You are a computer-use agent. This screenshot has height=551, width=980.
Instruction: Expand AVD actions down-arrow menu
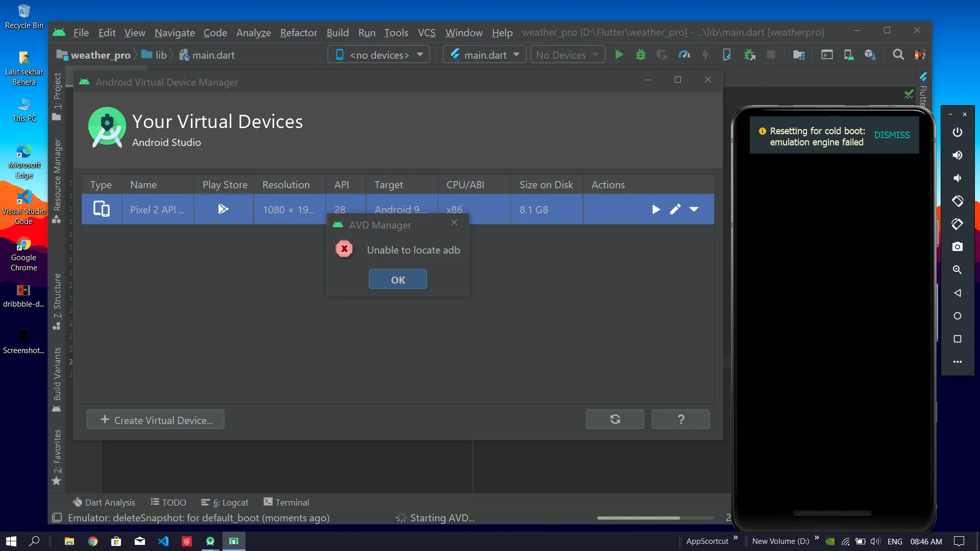(x=694, y=209)
